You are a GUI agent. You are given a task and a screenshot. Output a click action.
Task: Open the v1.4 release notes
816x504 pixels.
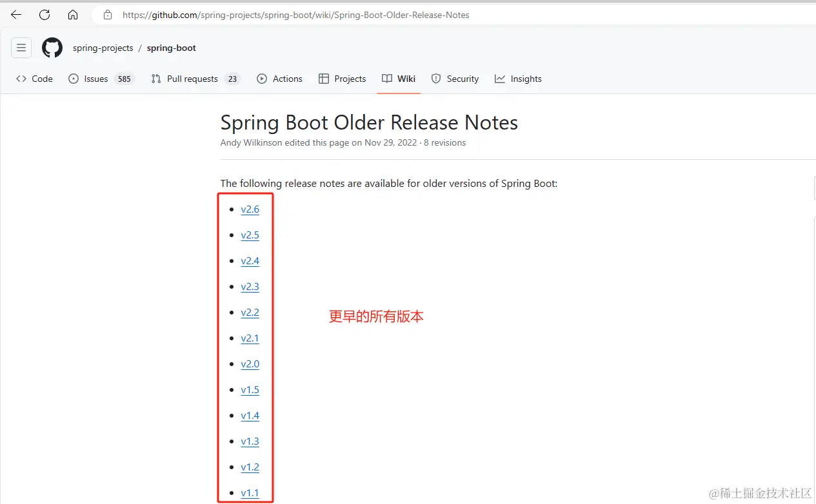[250, 416]
